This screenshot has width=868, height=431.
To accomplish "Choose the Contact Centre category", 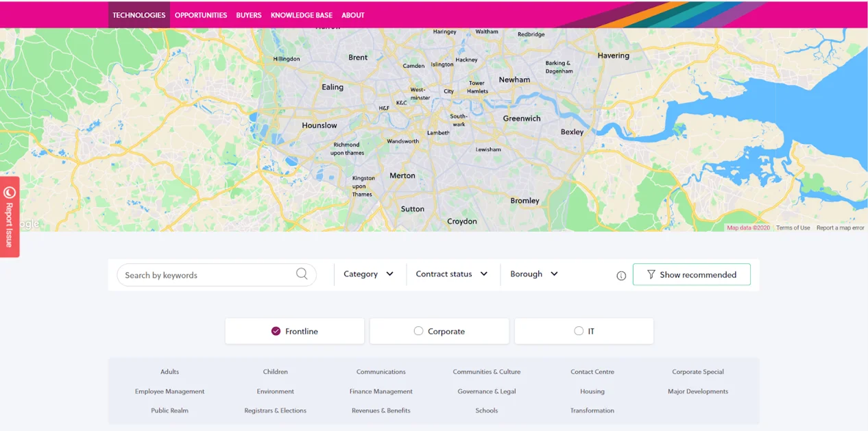I will [x=592, y=372].
